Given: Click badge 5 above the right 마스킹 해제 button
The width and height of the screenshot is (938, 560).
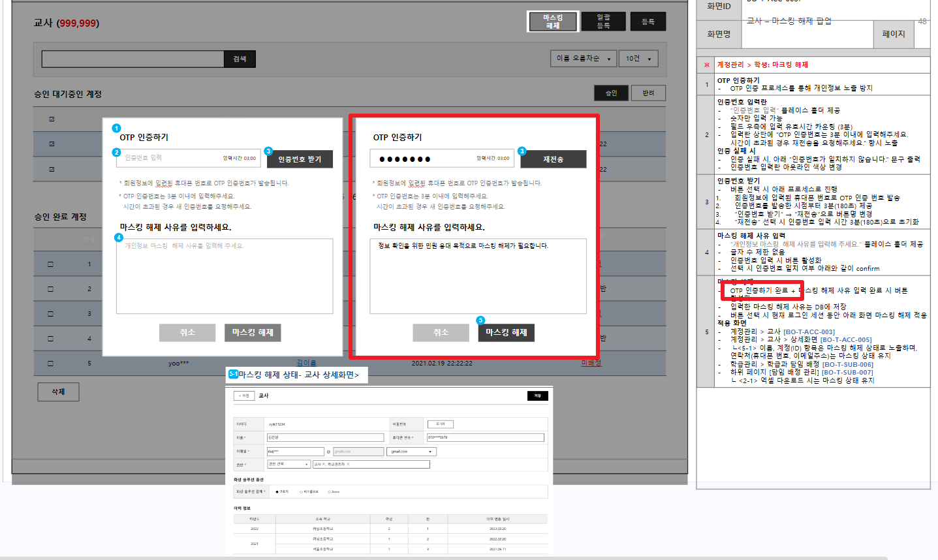Looking at the screenshot, I should 480,320.
